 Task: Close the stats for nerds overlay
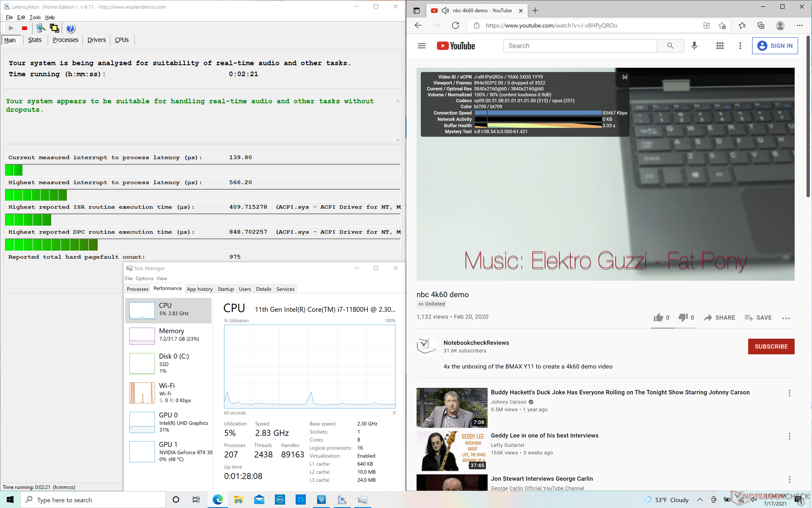click(625, 77)
